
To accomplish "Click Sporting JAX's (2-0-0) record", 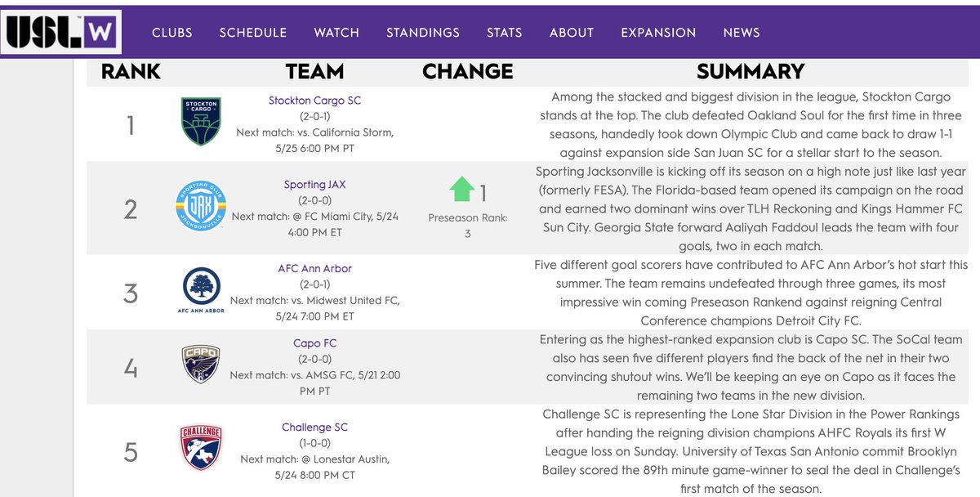I will tap(314, 201).
